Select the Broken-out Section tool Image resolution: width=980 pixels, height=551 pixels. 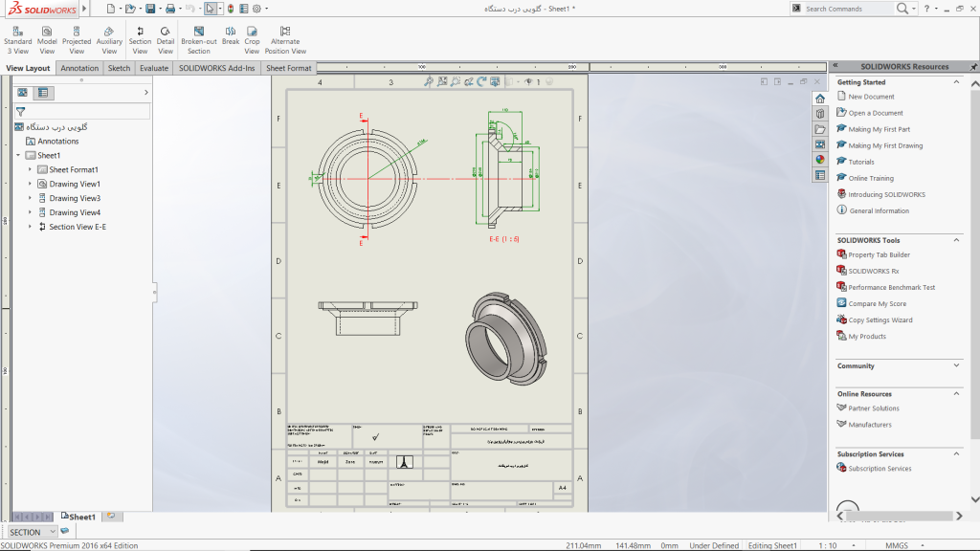pyautogui.click(x=198, y=39)
